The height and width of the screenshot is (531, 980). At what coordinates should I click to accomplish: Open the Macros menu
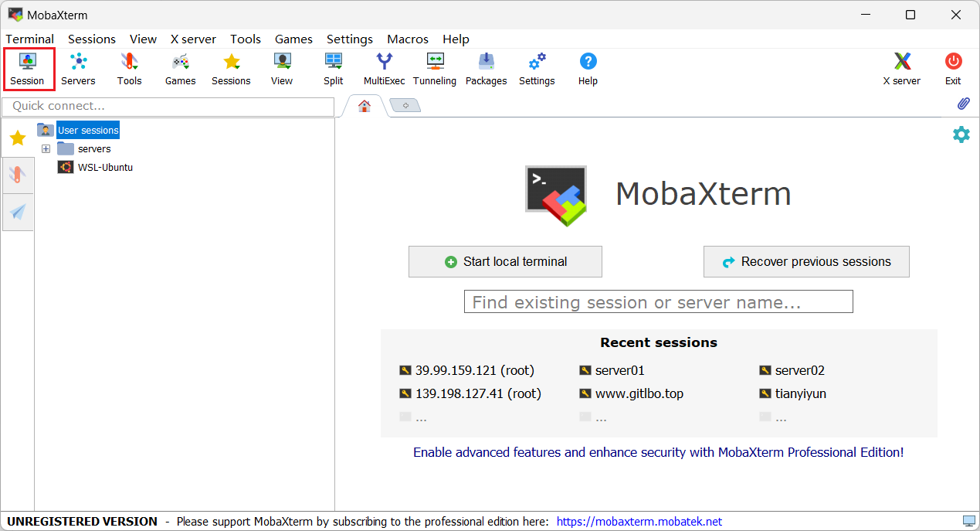pos(408,39)
